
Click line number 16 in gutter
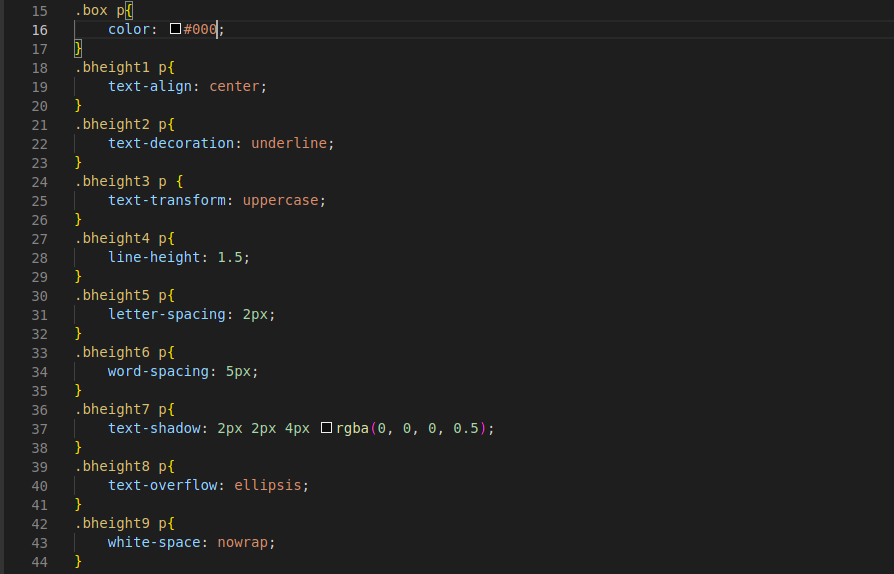pyautogui.click(x=39, y=30)
